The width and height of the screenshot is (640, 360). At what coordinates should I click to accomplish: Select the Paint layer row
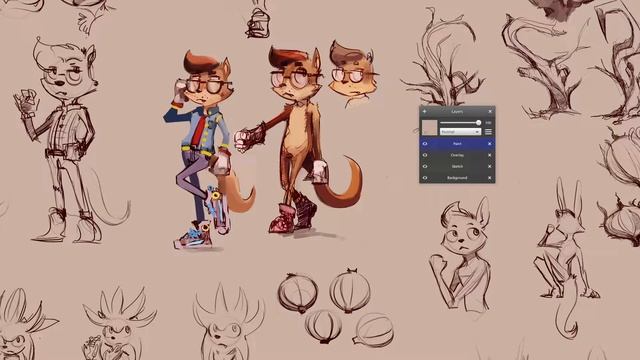pyautogui.click(x=457, y=144)
